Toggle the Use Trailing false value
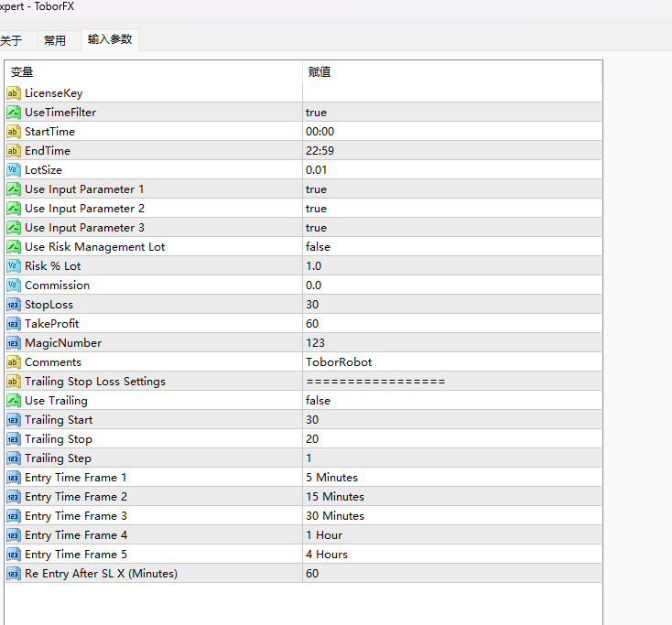The width and height of the screenshot is (672, 625). pos(318,401)
